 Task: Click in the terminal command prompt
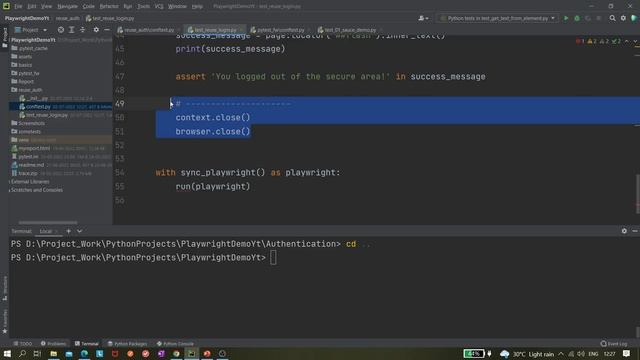(x=273, y=258)
